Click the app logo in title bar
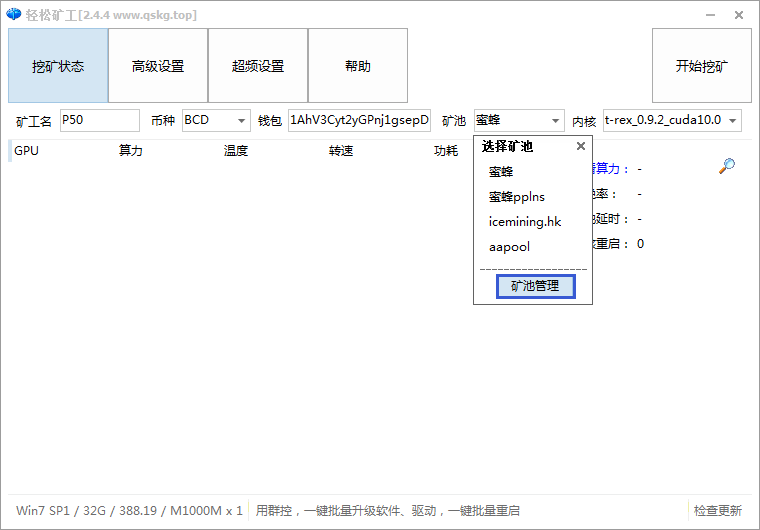 (13, 15)
